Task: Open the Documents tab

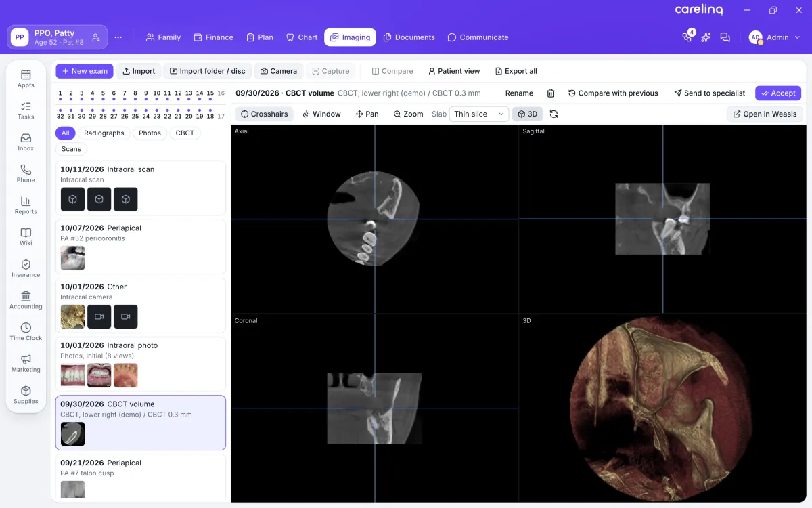Action: [409, 37]
